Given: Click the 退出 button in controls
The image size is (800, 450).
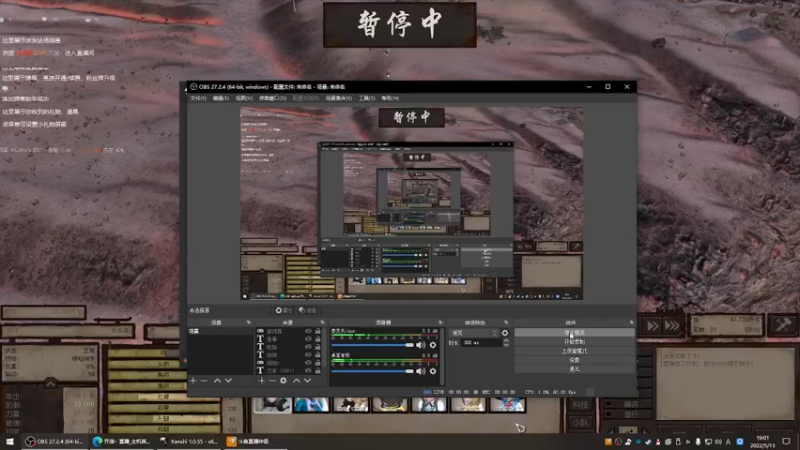Looking at the screenshot, I should pos(574,369).
